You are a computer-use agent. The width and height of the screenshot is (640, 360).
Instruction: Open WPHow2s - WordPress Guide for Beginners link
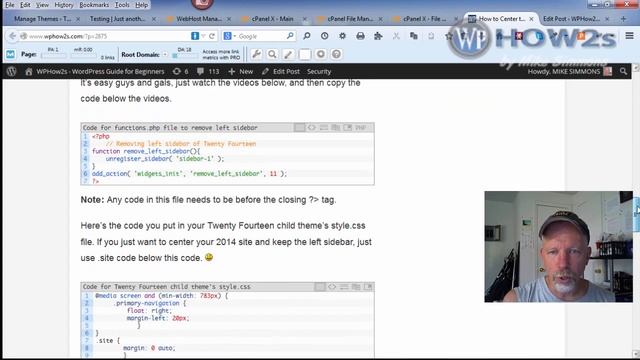pyautogui.click(x=95, y=71)
